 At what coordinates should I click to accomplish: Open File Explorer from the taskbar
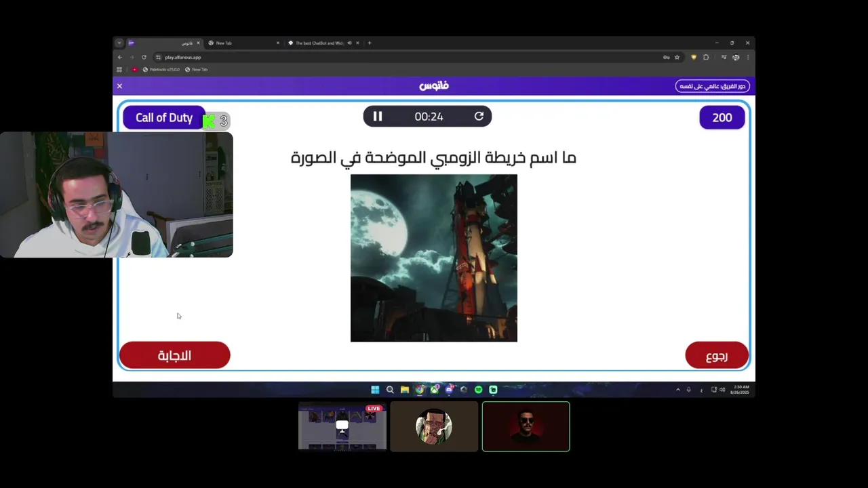coord(405,389)
